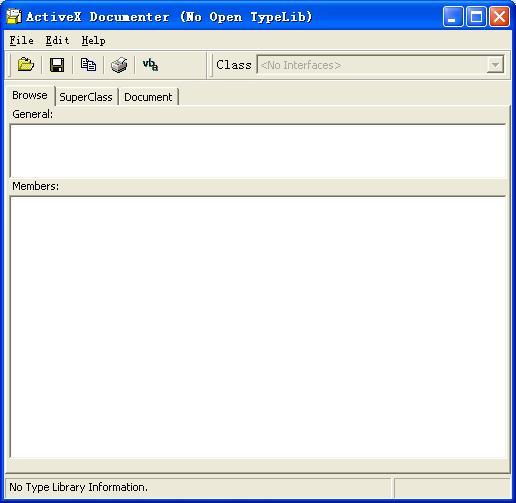Click the 'Members:' label
Screen dimensions: 516x503
click(35, 186)
